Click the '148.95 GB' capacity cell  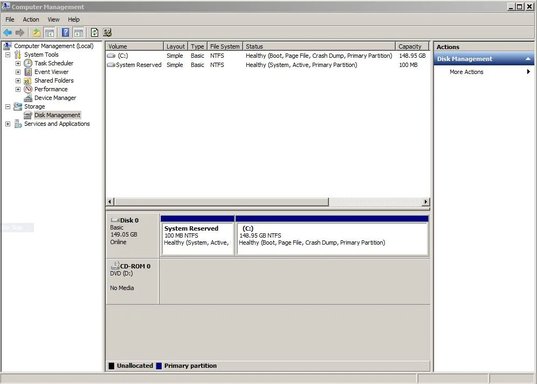point(412,55)
